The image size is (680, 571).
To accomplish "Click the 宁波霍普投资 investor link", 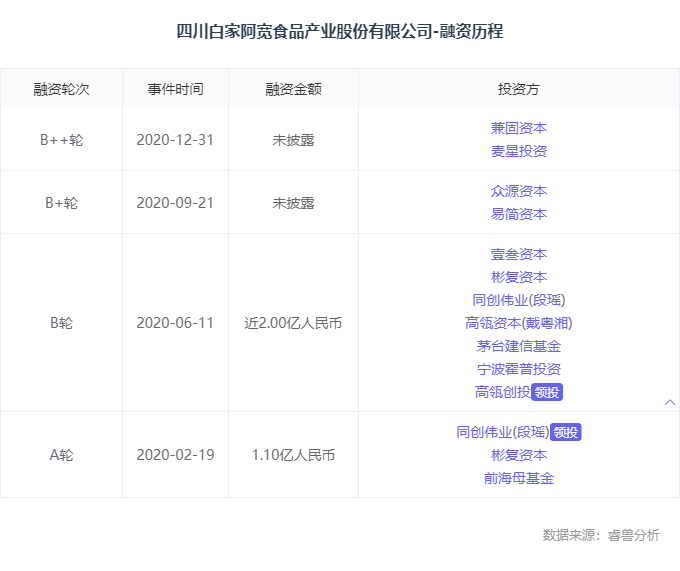I will point(518,369).
